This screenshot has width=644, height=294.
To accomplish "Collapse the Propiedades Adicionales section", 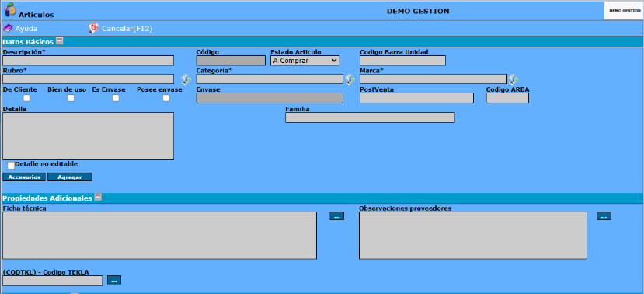I will pos(98,198).
